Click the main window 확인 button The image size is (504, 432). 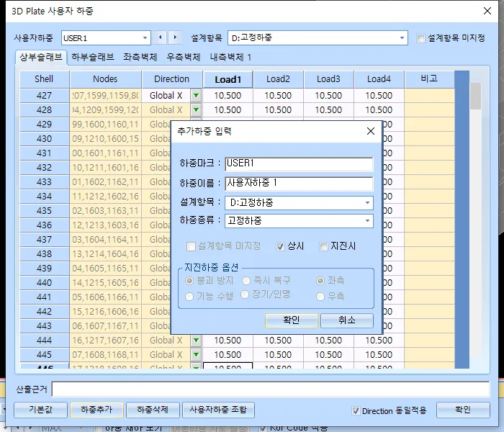point(463,410)
